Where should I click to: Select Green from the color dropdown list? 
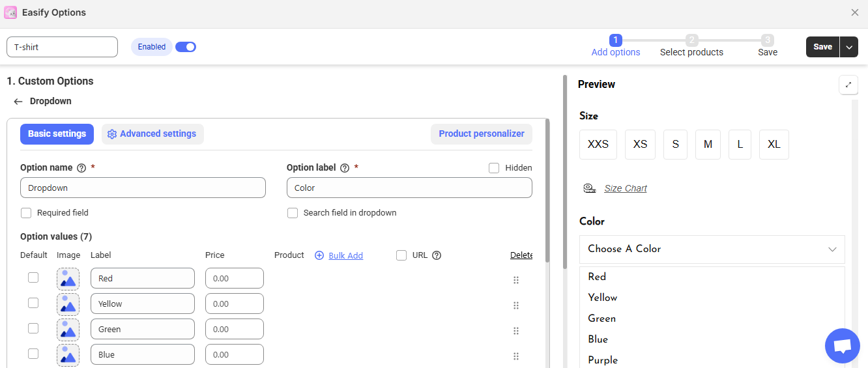click(x=601, y=318)
